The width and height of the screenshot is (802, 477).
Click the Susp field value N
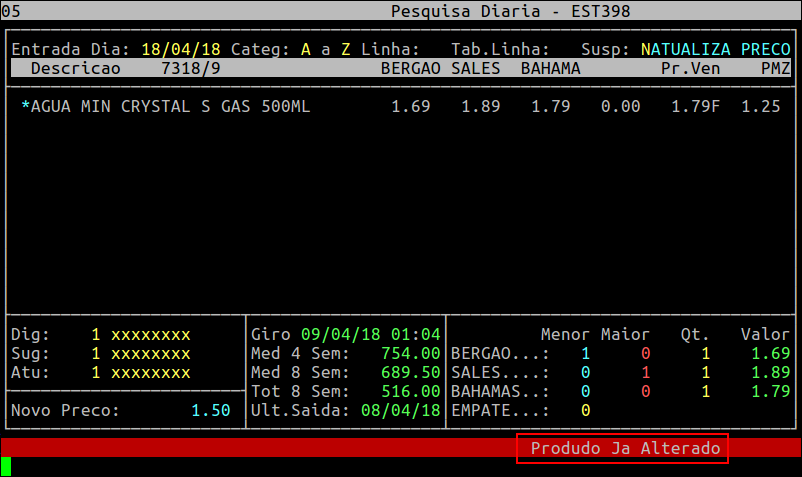point(646,49)
